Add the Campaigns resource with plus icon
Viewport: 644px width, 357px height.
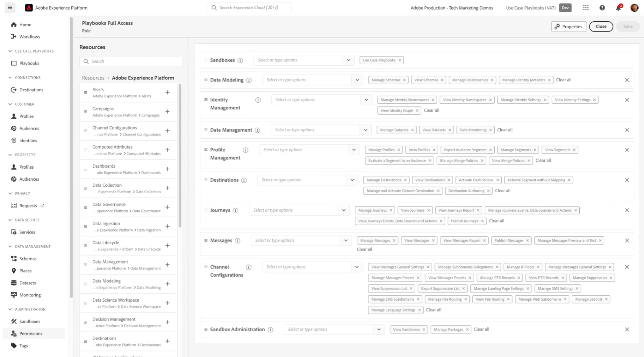[168, 112]
